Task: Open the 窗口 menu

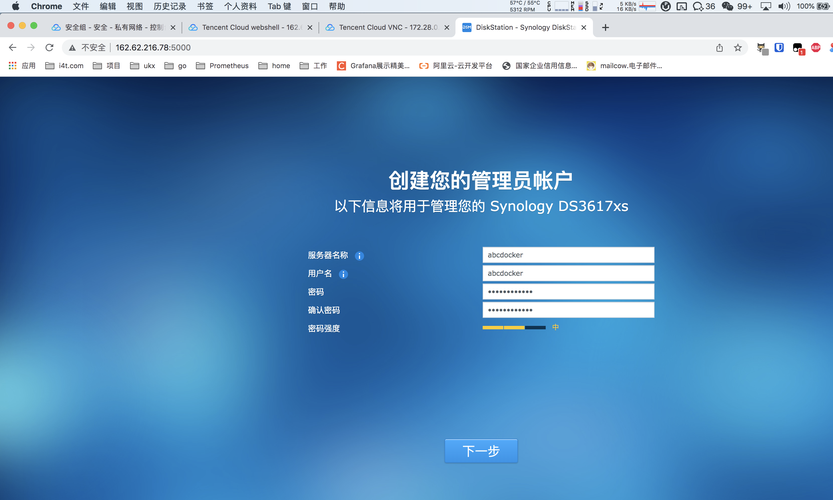Action: 310,6
